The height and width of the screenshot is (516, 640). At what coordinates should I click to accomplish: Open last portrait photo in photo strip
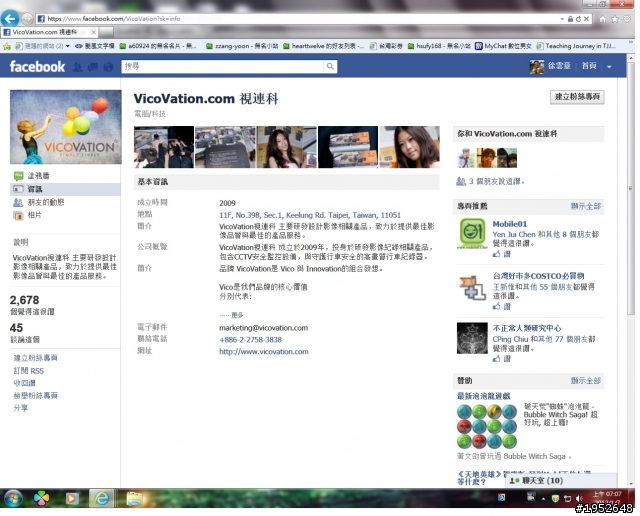409,147
